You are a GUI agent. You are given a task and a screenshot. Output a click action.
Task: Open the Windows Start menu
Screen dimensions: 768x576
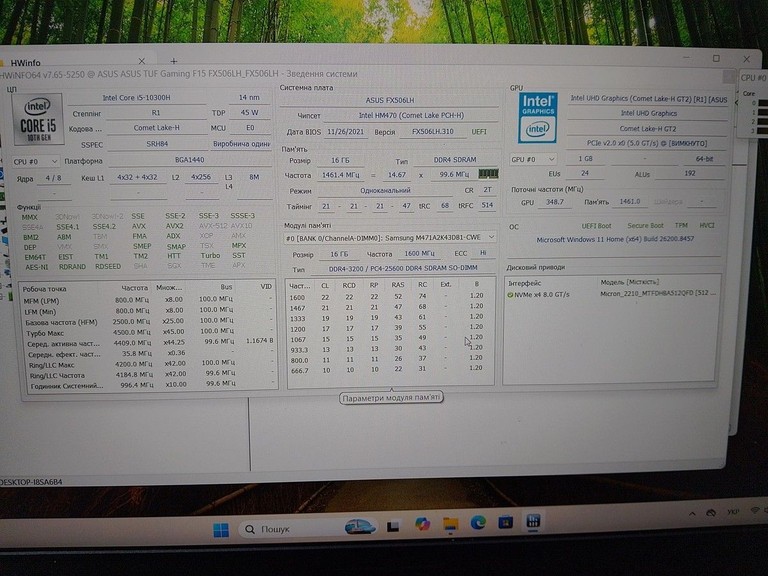tap(221, 529)
